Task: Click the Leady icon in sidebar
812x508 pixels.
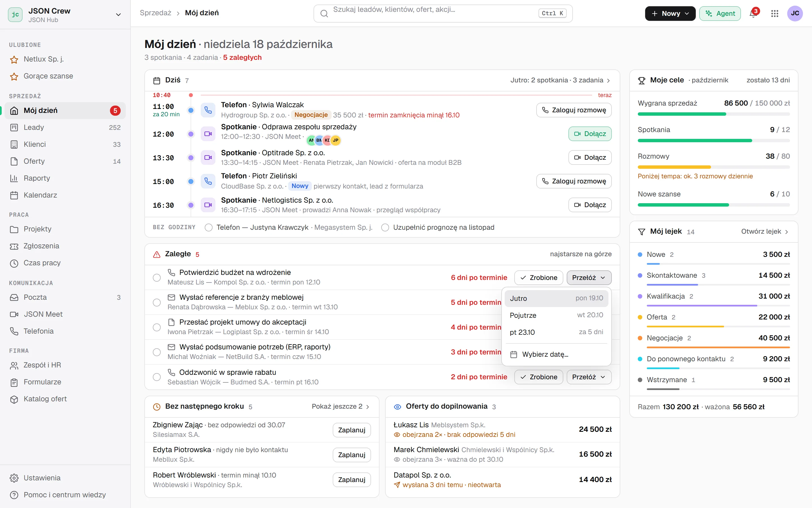Action: (14, 127)
